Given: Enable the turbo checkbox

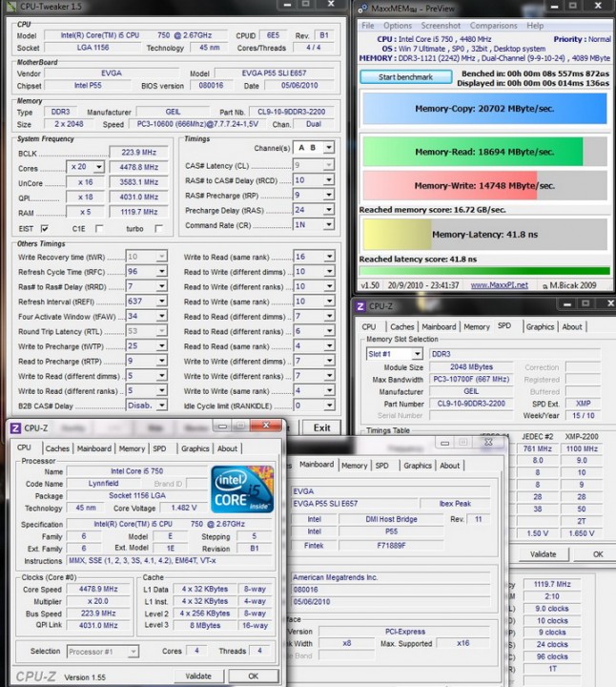Looking at the screenshot, I should click(x=159, y=228).
